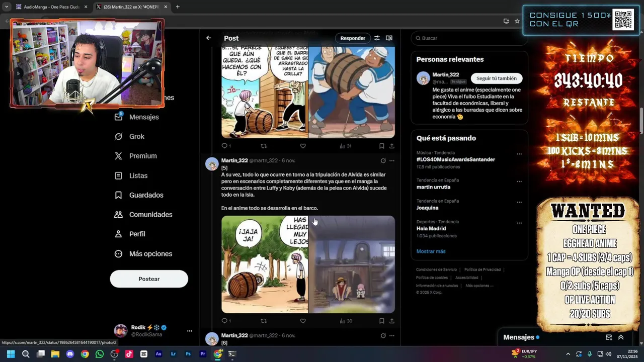The image size is (644, 362).
Task: View analytics showing 31 views
Action: (x=345, y=146)
